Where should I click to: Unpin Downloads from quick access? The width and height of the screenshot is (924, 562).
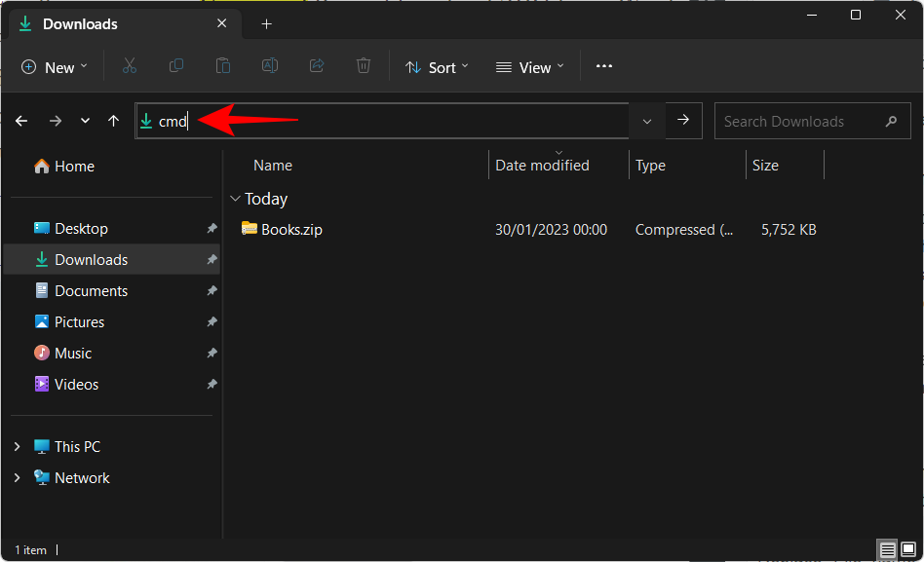[212, 260]
